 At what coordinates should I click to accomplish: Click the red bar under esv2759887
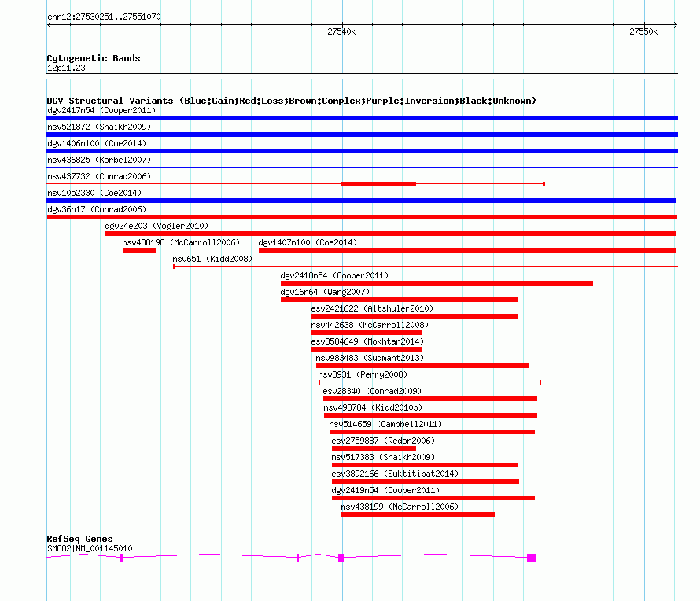[374, 448]
